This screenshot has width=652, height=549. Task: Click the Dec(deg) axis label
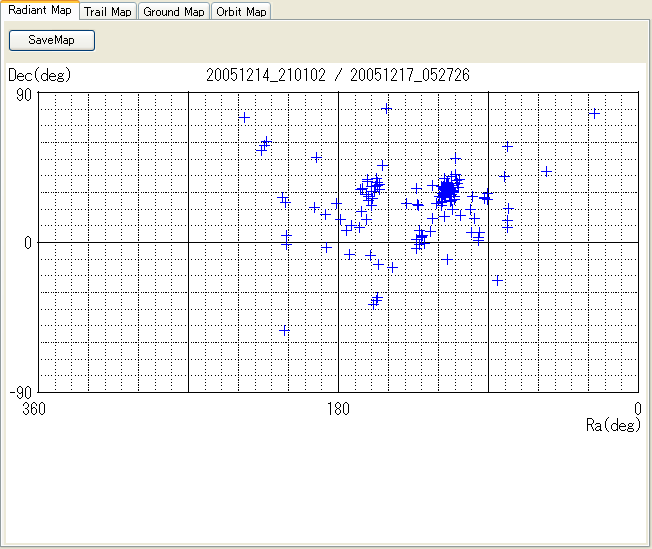point(40,75)
